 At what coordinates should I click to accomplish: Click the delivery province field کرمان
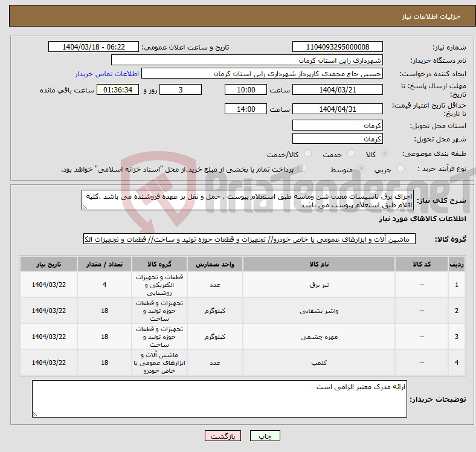tap(337, 126)
